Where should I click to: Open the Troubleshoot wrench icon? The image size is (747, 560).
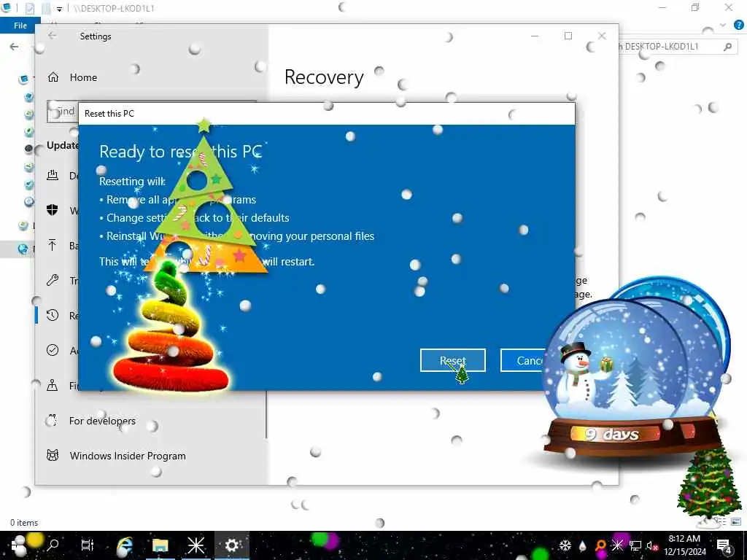point(53,280)
